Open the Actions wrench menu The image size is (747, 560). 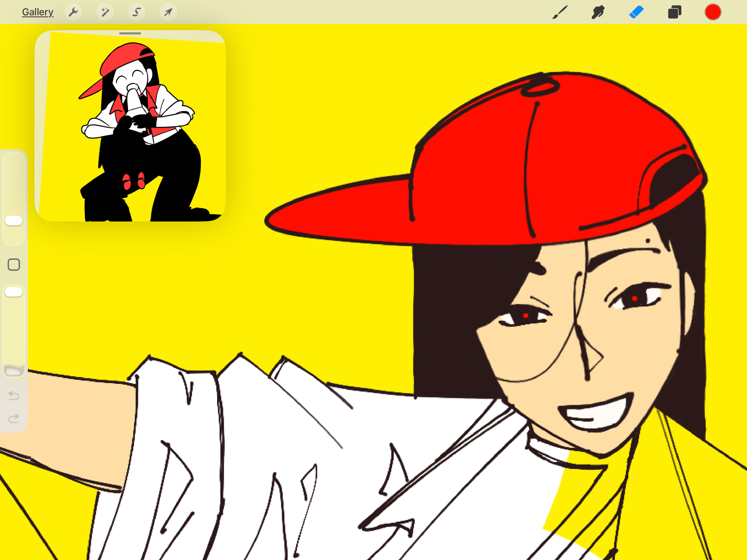pyautogui.click(x=73, y=12)
